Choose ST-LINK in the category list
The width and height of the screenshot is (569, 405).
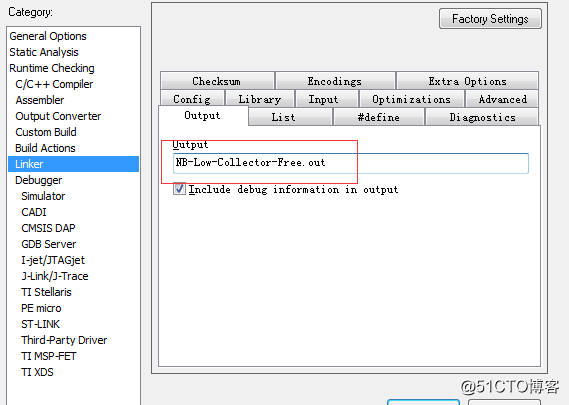click(x=40, y=324)
